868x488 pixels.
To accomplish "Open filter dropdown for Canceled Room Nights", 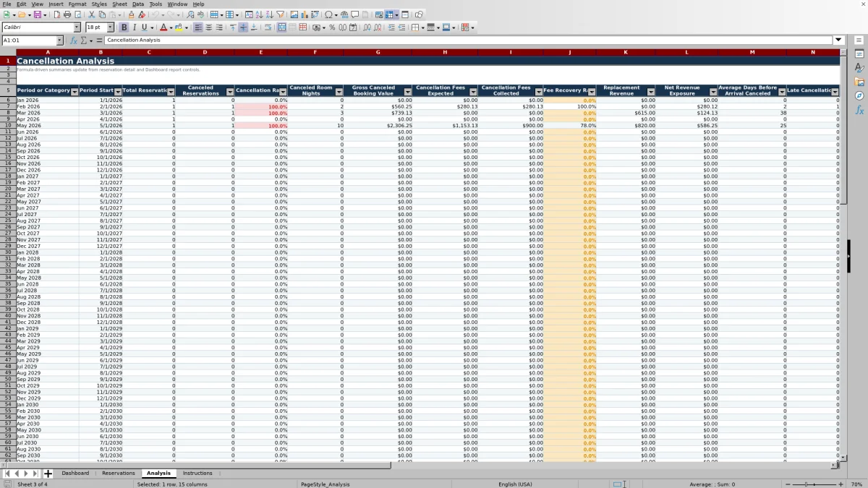I will click(x=339, y=92).
